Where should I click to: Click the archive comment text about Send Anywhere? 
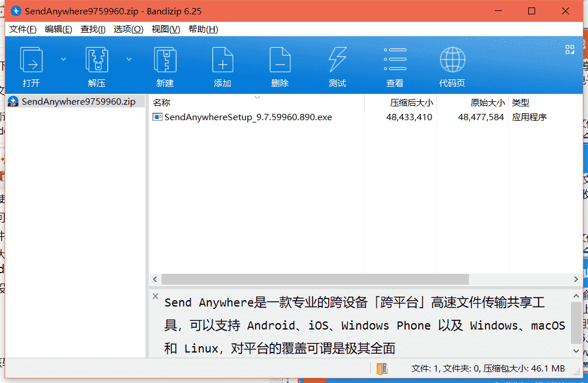coord(364,325)
